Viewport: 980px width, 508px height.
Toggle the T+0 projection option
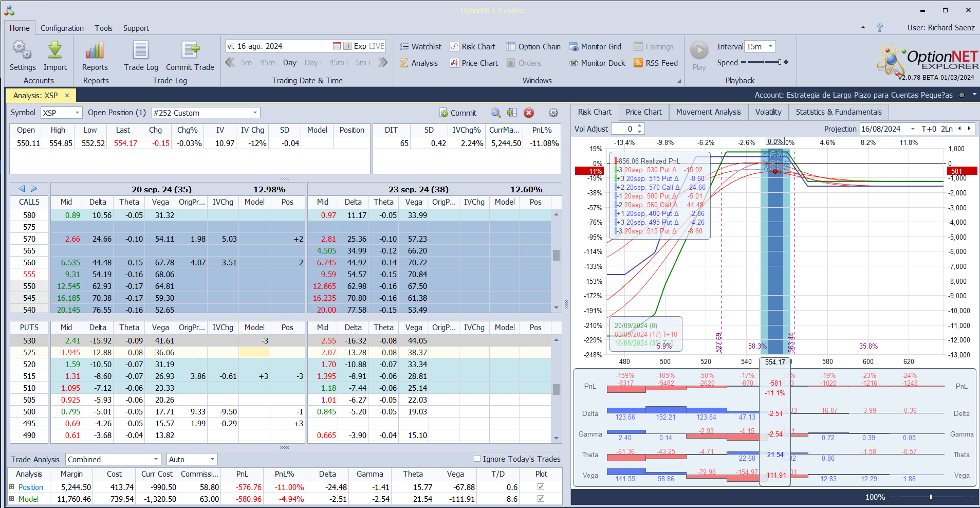pos(929,129)
